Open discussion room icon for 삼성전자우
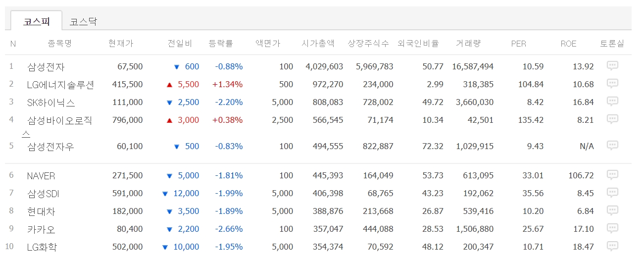 pyautogui.click(x=612, y=145)
